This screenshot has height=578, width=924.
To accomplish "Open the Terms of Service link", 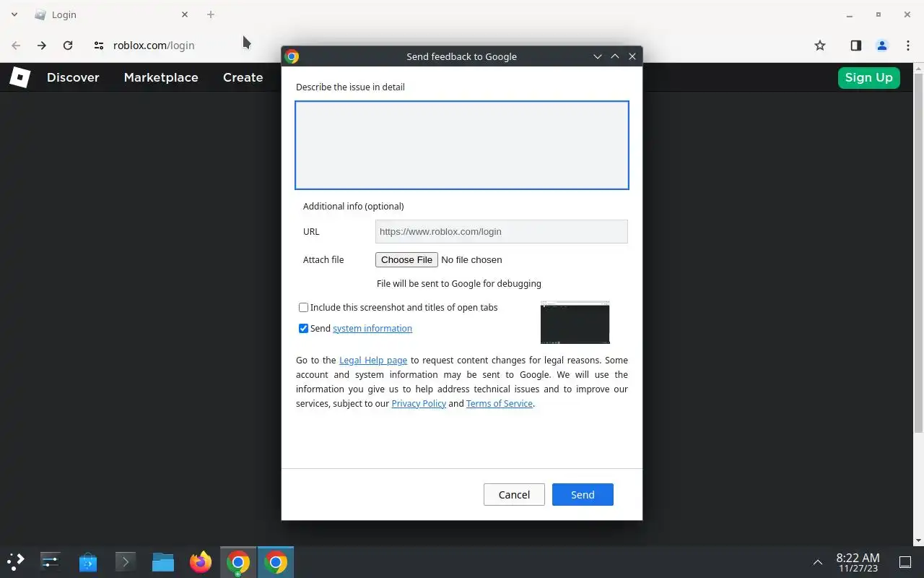I will point(500,403).
